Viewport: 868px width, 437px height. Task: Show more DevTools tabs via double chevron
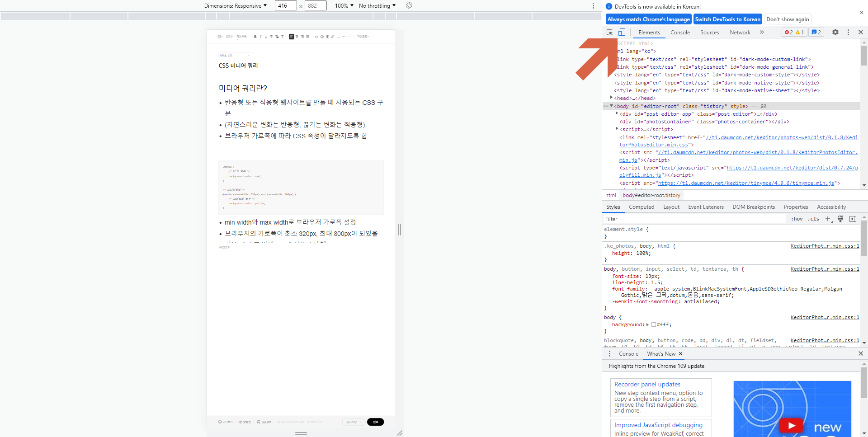point(762,32)
